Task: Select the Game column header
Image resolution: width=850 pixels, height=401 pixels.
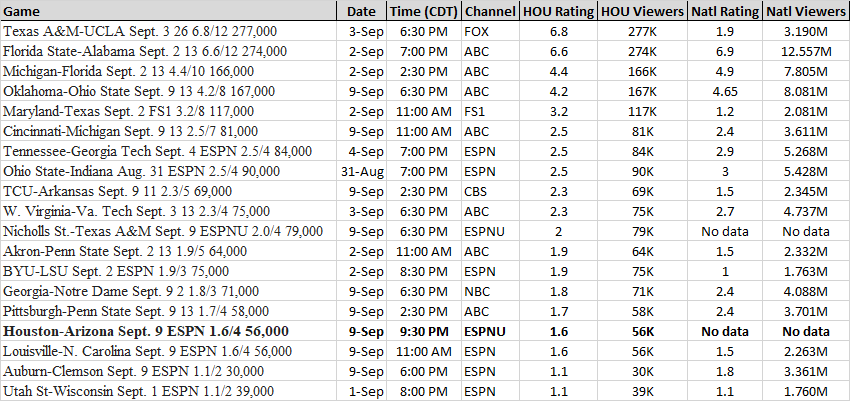Action: click(x=168, y=11)
